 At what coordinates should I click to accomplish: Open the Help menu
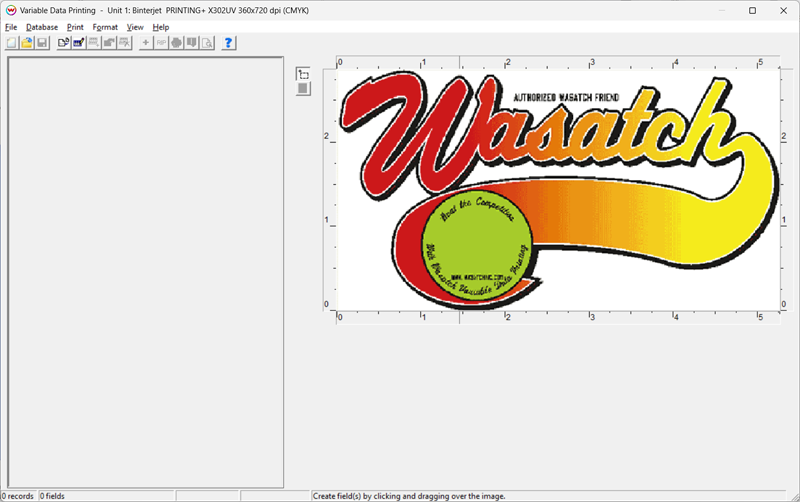(161, 27)
